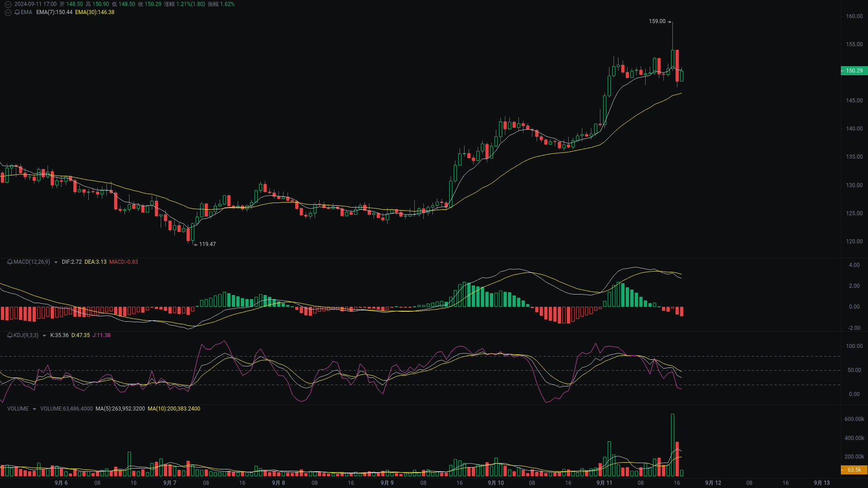Collapse the EMA indicator row chevron

8,12
